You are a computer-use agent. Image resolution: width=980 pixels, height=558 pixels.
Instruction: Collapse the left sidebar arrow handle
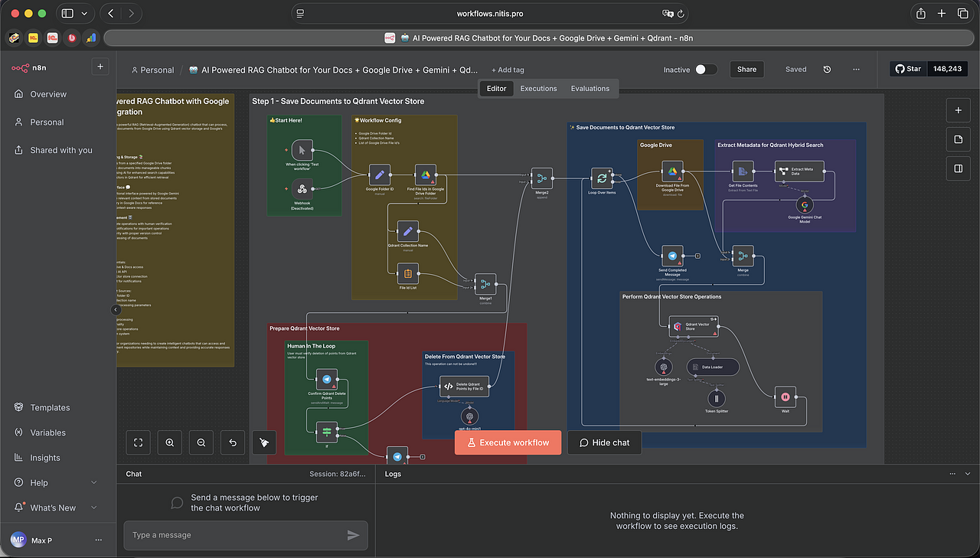pyautogui.click(x=116, y=310)
